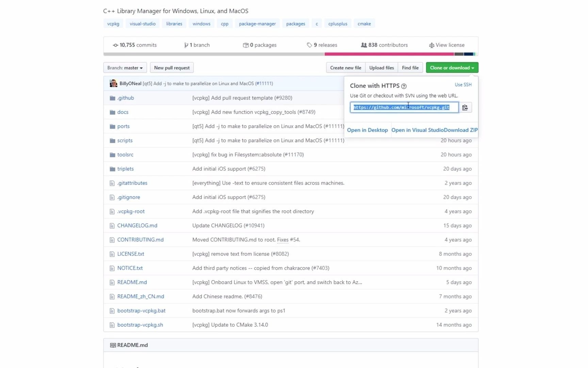The height and width of the screenshot is (368, 588).
Task: Open the vcpkg topic tag
Action: 113,24
